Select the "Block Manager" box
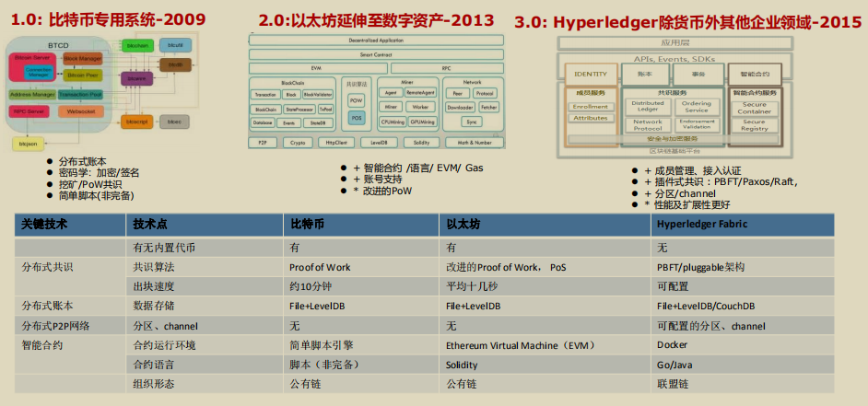Screen dimensions: 868x406 point(83,58)
